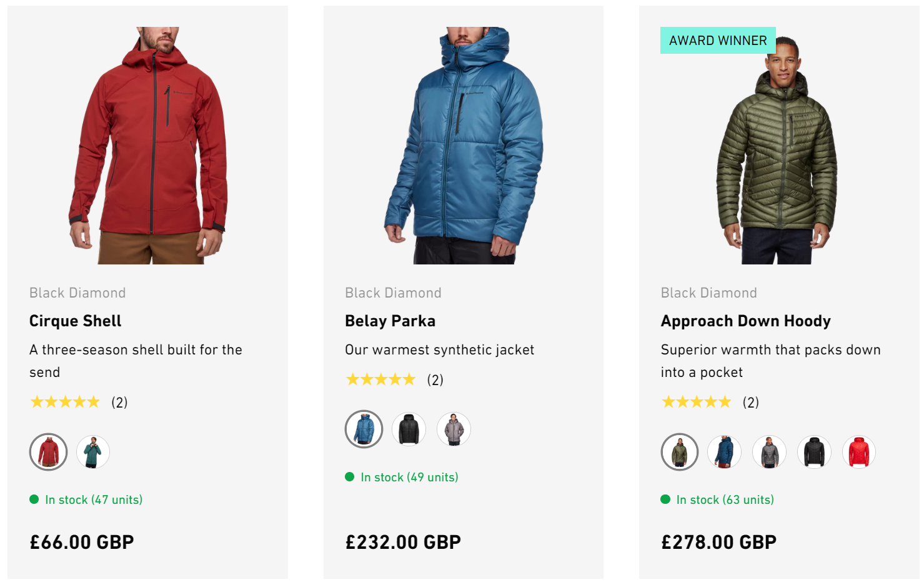Screen dimensions: 924x582
Task: Select grey Approach Down Hoody swatch
Action: 770,452
